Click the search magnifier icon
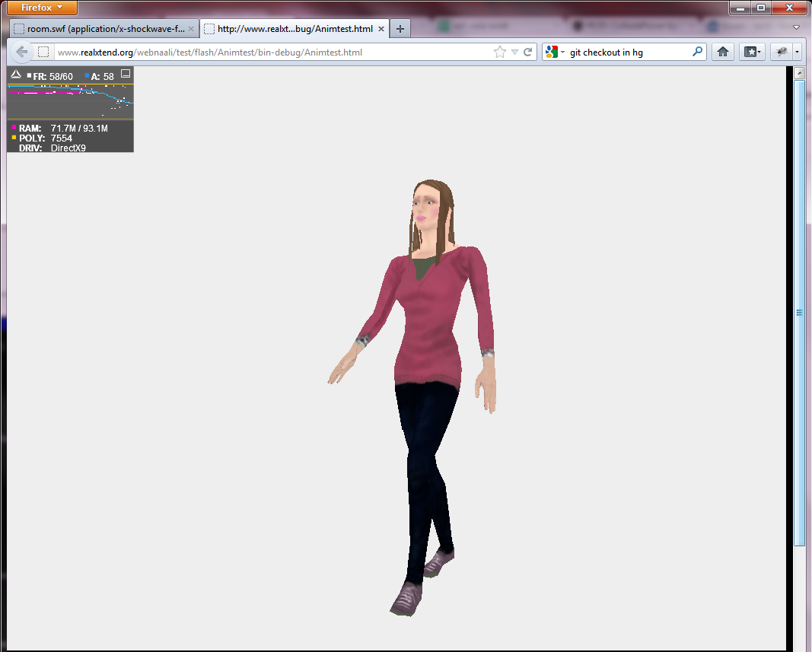 tap(697, 52)
